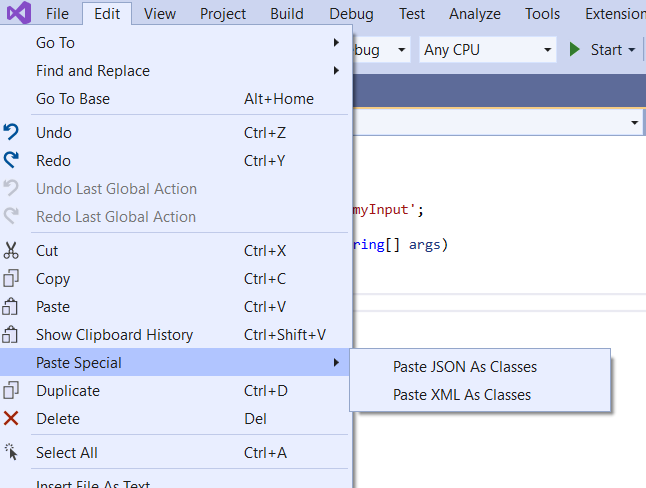Click the Paste clipboard icon
Viewport: 646px width, 488px height.
click(x=10, y=306)
